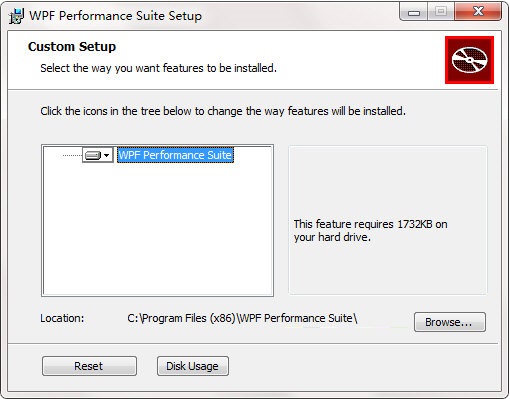This screenshot has height=399, width=510.
Task: Open the Disk Usage dialog
Action: click(193, 366)
